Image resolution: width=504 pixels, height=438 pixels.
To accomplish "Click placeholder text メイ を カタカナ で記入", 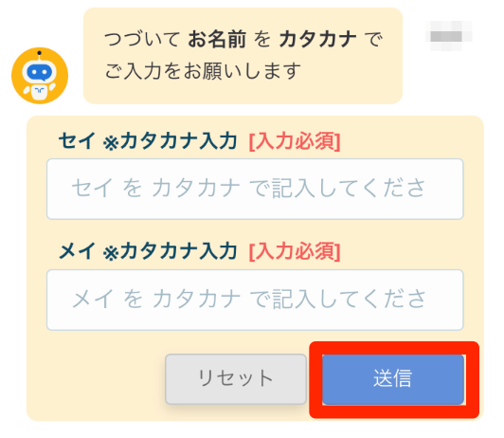I will tap(249, 299).
